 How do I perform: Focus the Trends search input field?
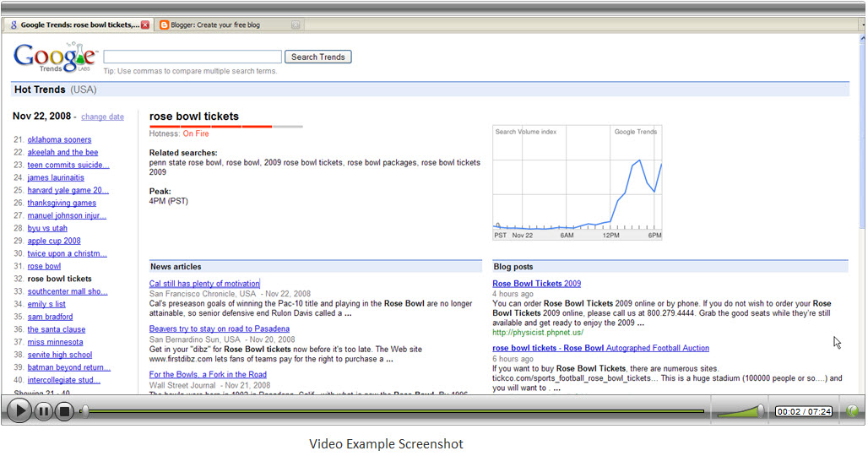[x=193, y=57]
